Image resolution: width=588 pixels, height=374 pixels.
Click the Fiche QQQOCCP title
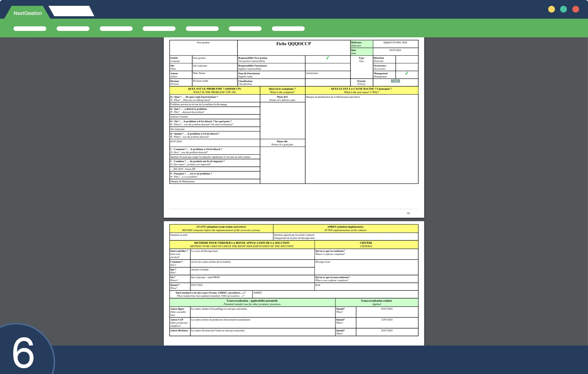tap(293, 44)
